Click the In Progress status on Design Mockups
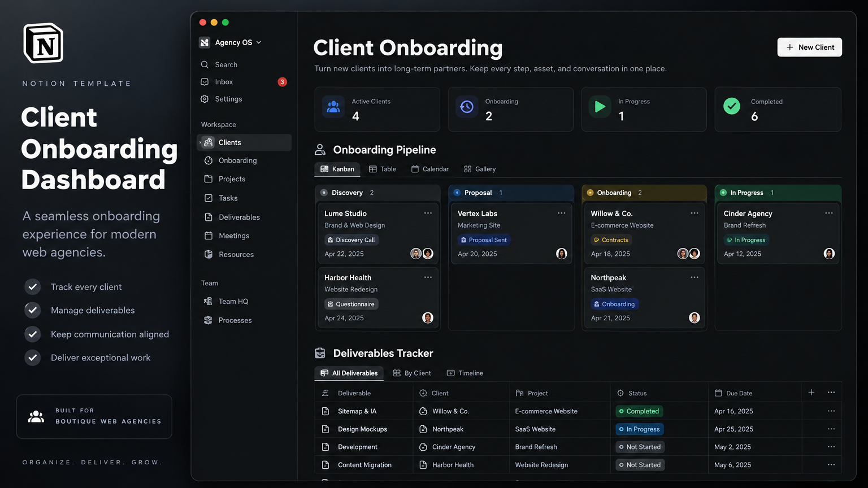This screenshot has height=488, width=868. point(640,429)
